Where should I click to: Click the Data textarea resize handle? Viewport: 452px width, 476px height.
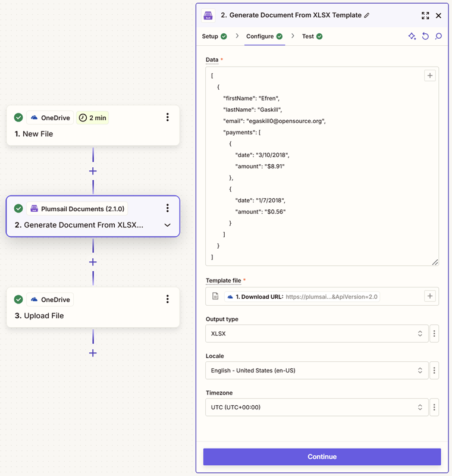point(435,262)
